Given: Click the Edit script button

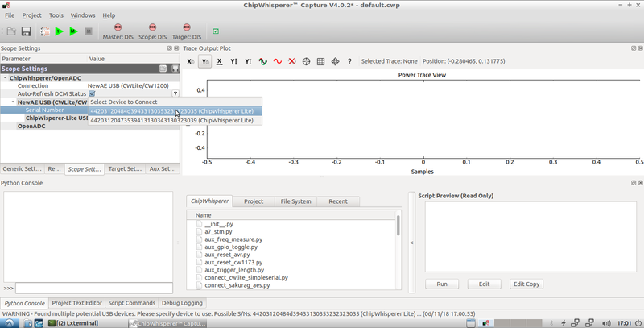Looking at the screenshot, I should click(x=485, y=284).
